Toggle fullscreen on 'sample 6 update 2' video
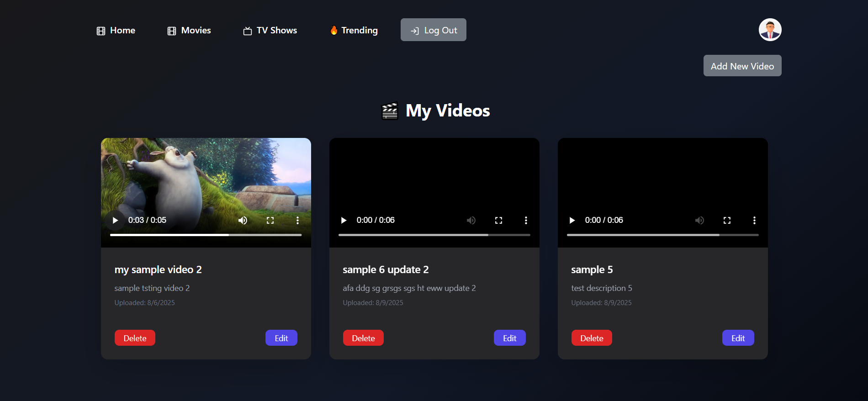Viewport: 868px width, 401px height. click(498, 220)
